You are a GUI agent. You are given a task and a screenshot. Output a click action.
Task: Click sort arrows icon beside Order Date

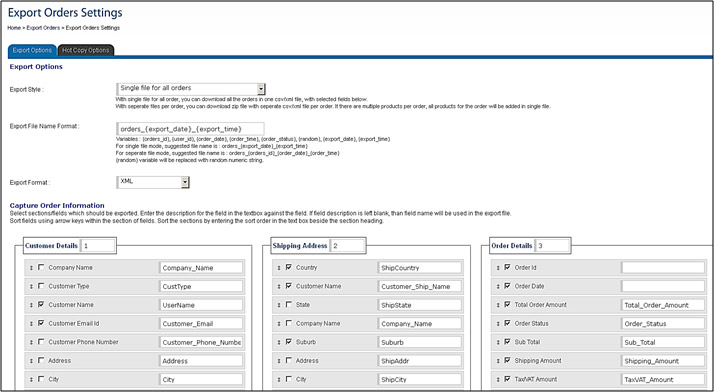pos(497,286)
